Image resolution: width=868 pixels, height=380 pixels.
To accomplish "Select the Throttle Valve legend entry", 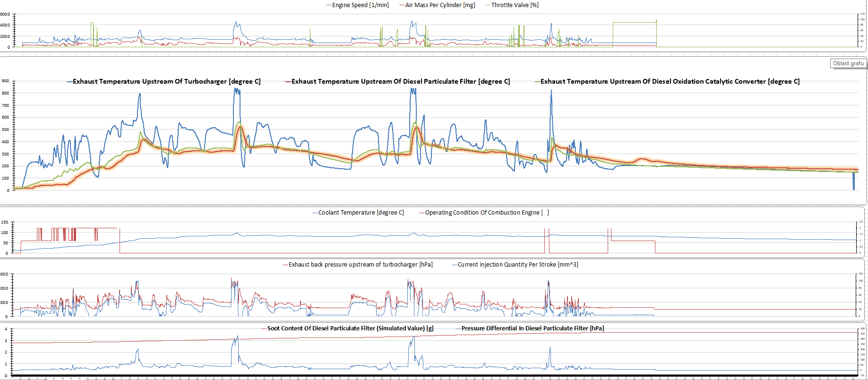I will pos(515,5).
